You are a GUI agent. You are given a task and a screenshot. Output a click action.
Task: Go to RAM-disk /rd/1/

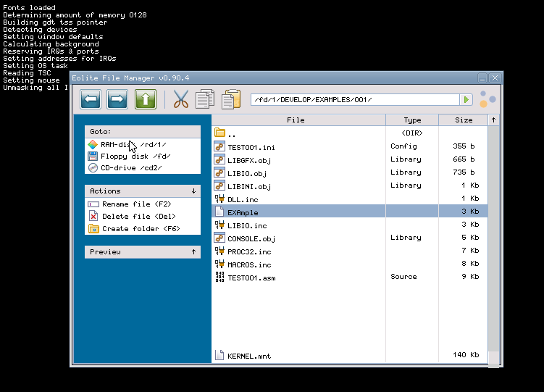coord(133,144)
